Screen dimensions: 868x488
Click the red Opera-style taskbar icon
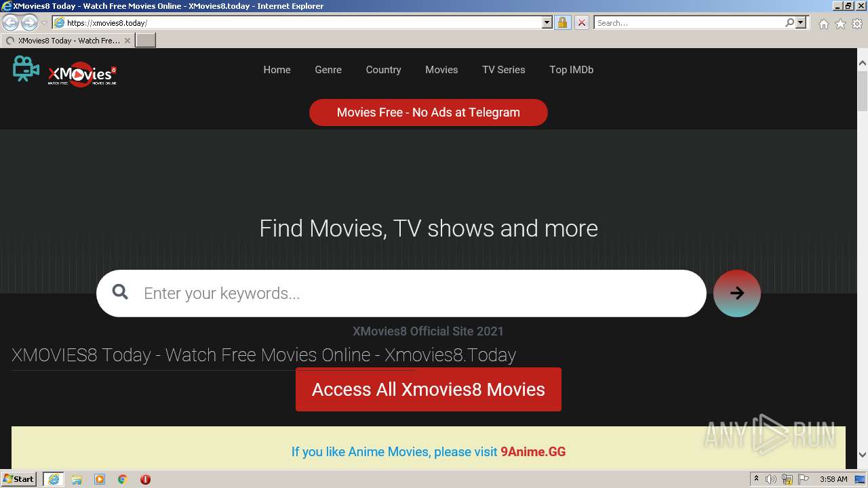coord(145,479)
